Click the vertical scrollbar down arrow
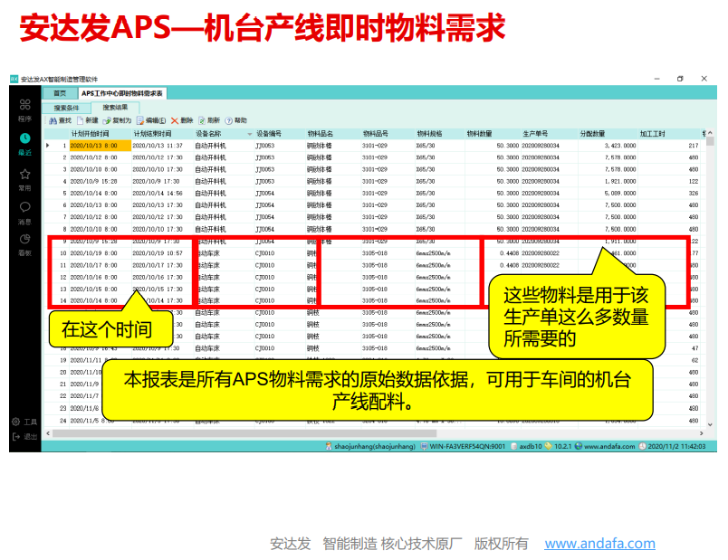The width and height of the screenshot is (728, 560). [710, 424]
